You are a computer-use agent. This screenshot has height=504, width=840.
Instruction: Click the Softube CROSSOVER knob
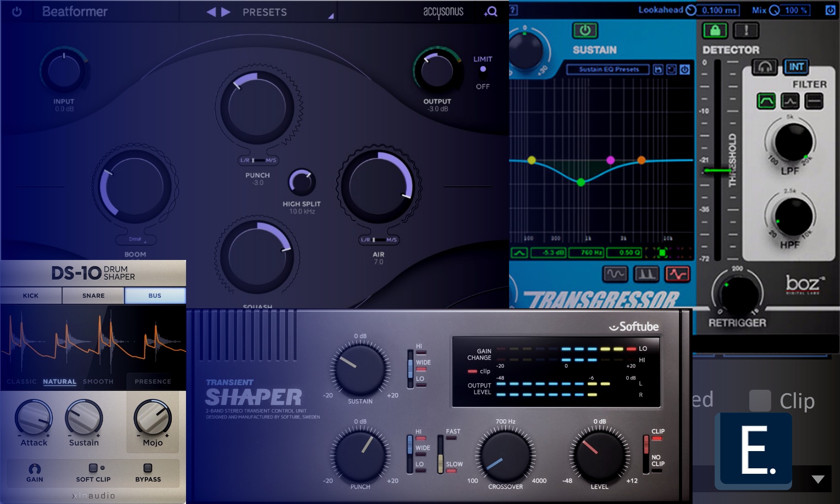(505, 456)
